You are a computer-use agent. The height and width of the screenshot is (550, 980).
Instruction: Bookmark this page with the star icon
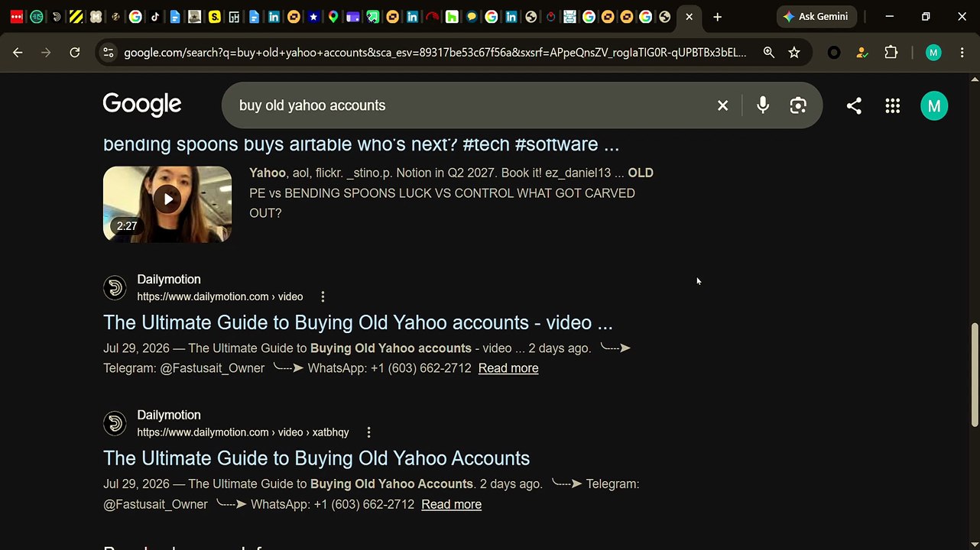click(794, 53)
